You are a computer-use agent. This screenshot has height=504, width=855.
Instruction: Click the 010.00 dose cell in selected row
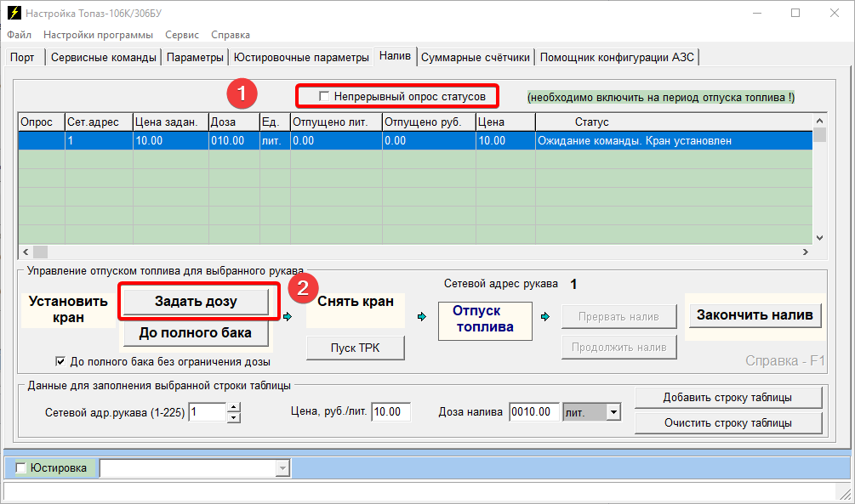click(x=234, y=140)
